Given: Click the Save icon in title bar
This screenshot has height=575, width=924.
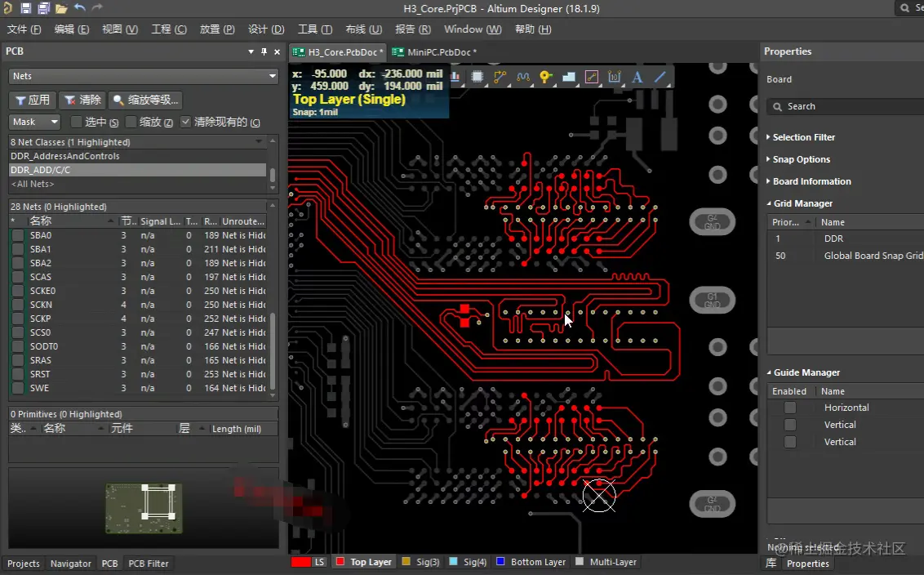Looking at the screenshot, I should click(25, 8).
